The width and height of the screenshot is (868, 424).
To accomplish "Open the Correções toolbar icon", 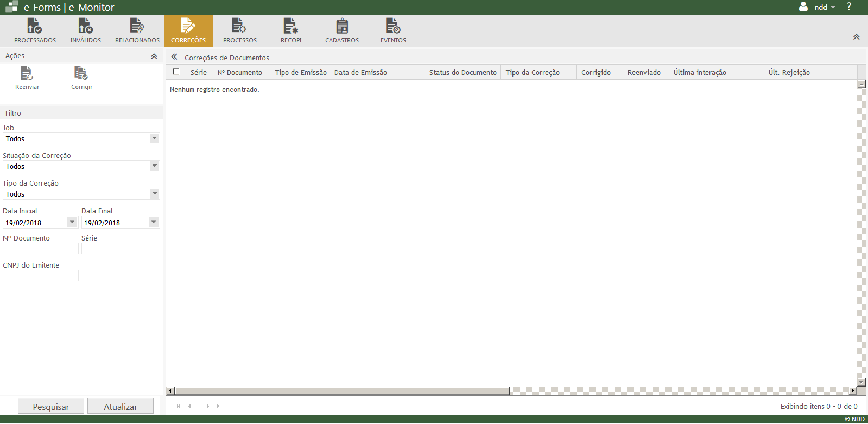I will pyautogui.click(x=188, y=26).
